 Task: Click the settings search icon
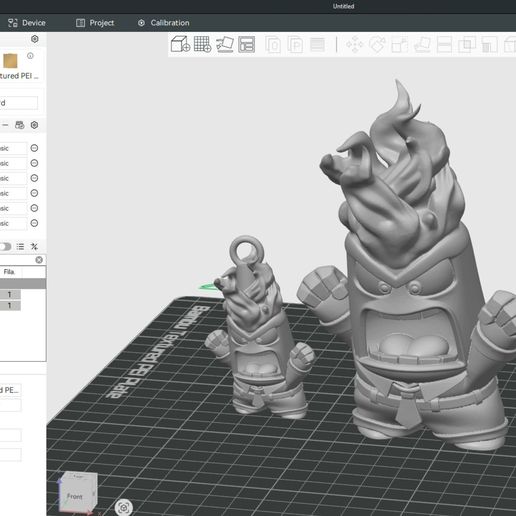pos(34,247)
